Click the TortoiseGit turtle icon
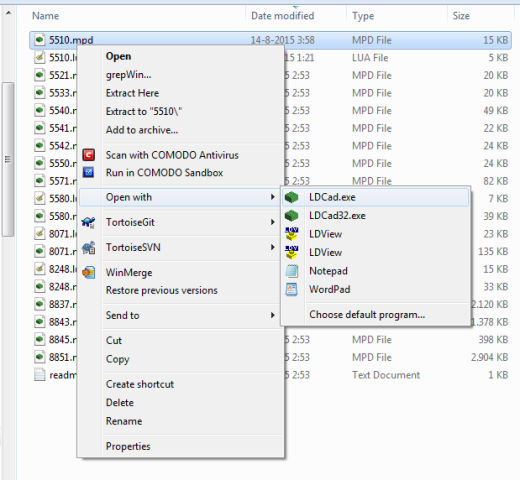The image size is (520, 480). (x=88, y=222)
